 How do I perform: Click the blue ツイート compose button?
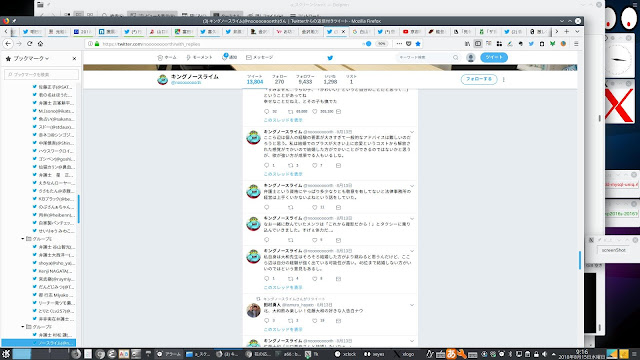pyautogui.click(x=494, y=58)
